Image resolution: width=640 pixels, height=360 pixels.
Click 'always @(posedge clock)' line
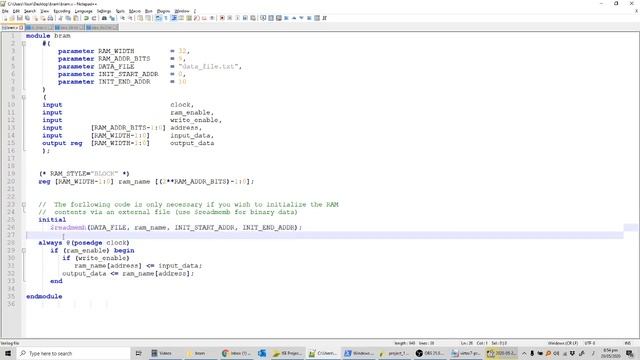tap(84, 243)
